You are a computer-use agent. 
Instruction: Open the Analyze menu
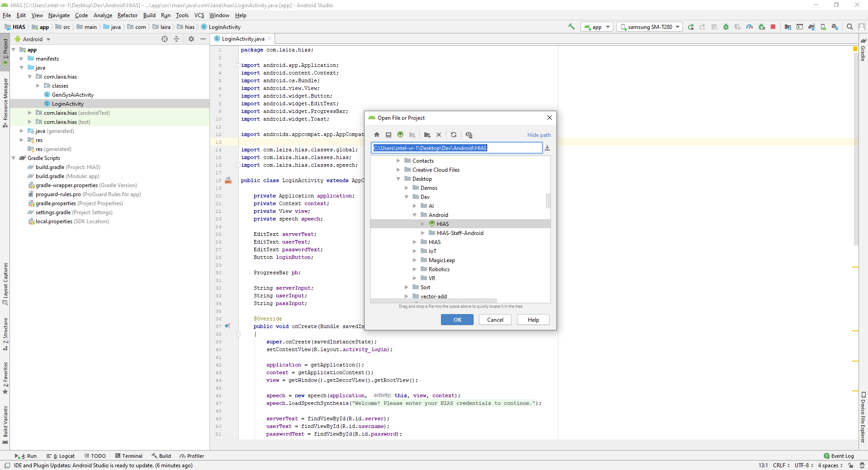pos(103,15)
